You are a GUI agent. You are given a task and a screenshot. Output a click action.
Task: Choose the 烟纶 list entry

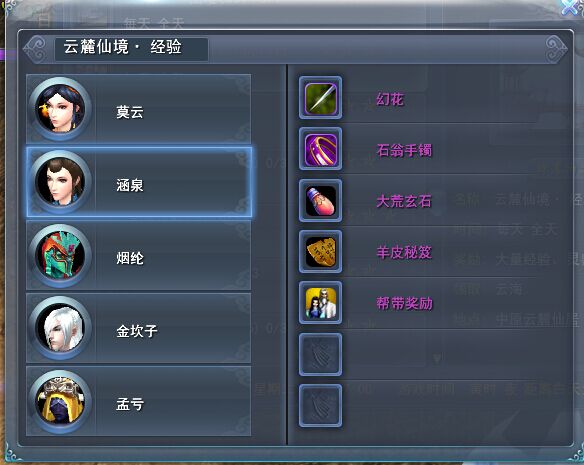139,255
